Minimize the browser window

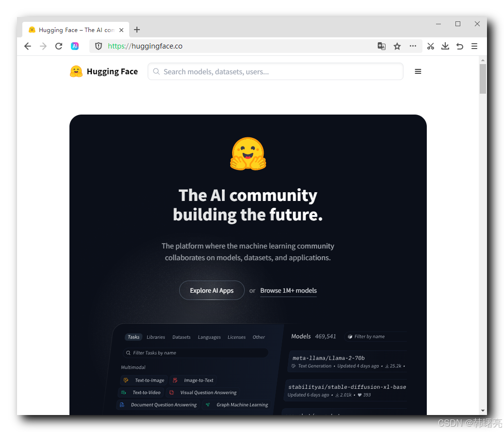[x=438, y=24]
